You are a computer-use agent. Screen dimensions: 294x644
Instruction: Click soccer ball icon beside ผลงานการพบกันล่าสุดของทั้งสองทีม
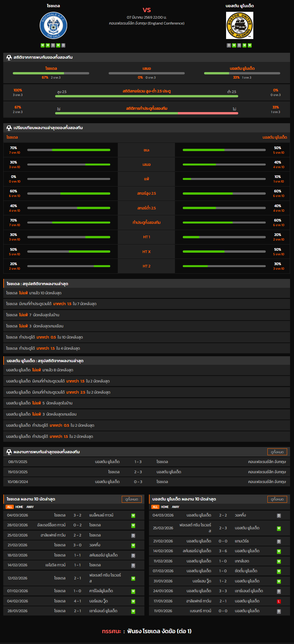click(x=9, y=452)
